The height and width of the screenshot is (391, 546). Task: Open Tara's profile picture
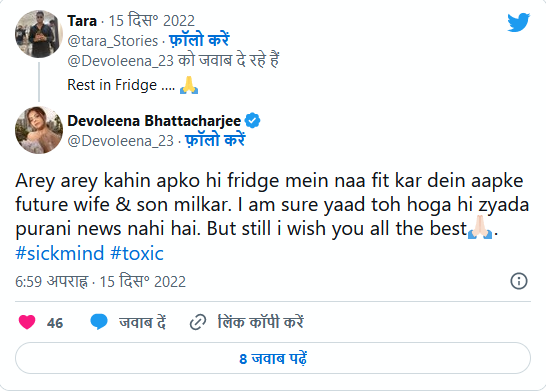coord(39,34)
